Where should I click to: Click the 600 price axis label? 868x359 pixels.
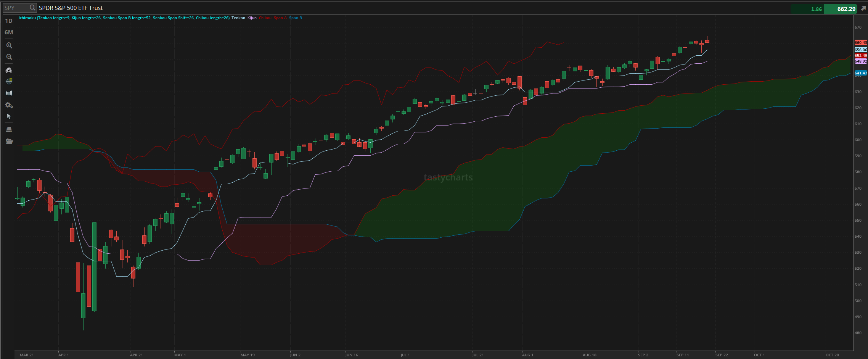click(858, 140)
